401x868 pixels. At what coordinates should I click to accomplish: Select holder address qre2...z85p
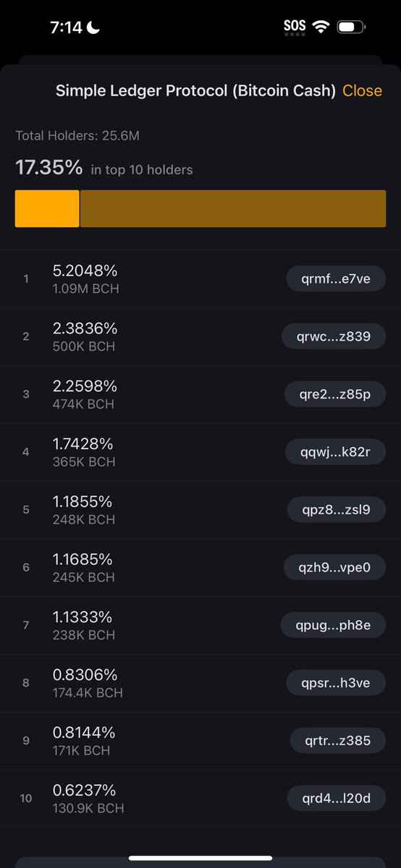[x=337, y=394]
